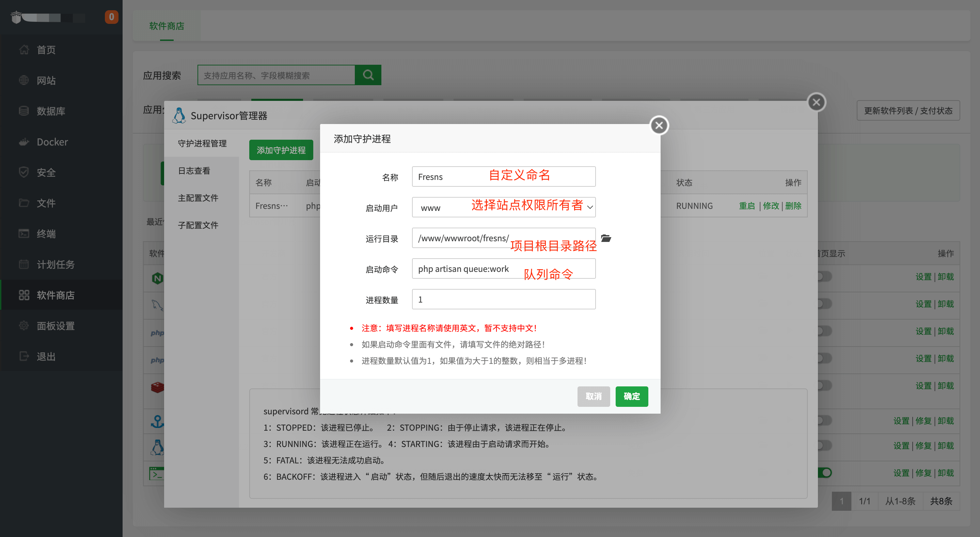Open the Website sidebar section
Image resolution: width=980 pixels, height=537 pixels.
point(61,80)
